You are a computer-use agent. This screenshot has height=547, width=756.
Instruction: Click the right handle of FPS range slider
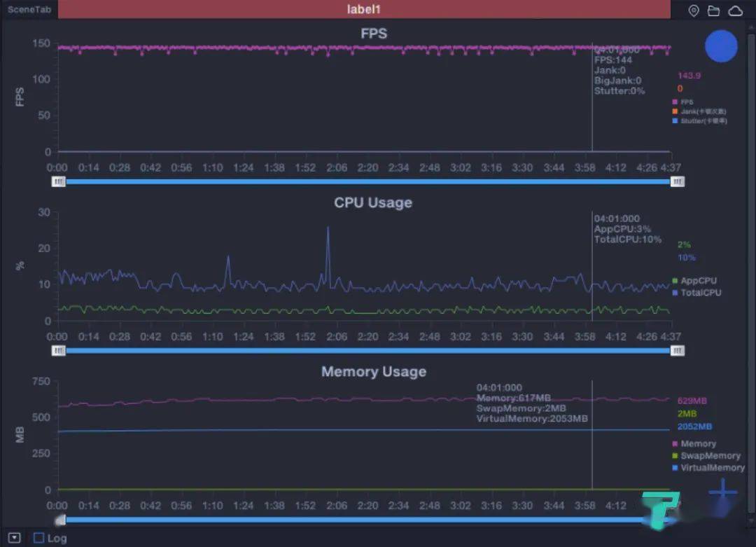pyautogui.click(x=677, y=181)
